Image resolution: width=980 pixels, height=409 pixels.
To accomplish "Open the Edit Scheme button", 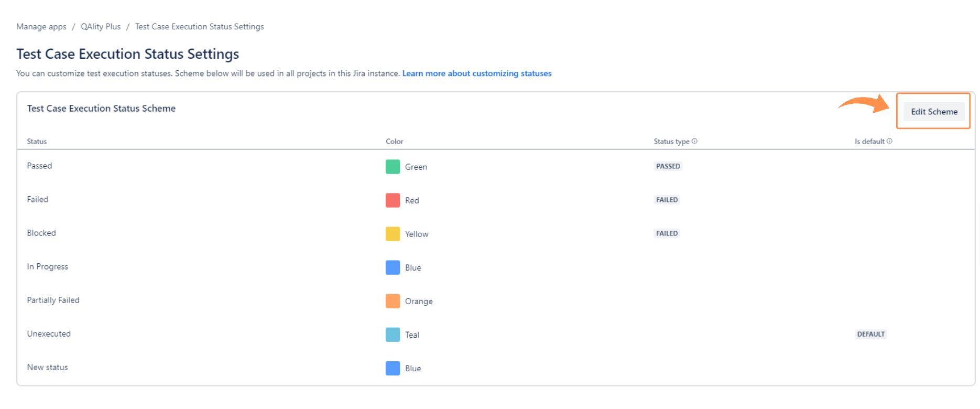I will coord(934,112).
